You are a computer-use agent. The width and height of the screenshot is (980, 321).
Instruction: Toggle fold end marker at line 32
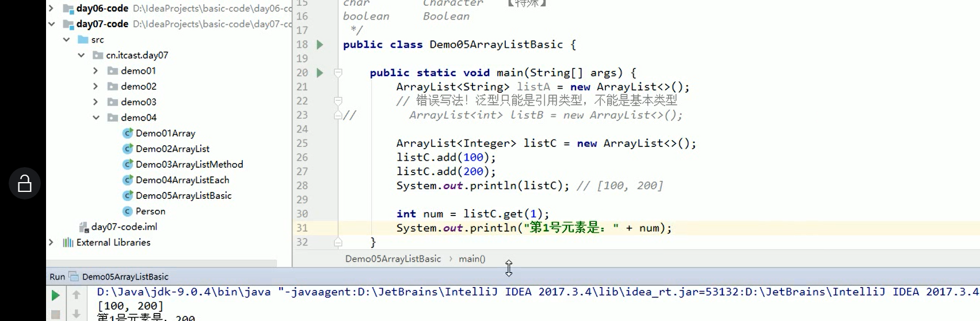[338, 242]
